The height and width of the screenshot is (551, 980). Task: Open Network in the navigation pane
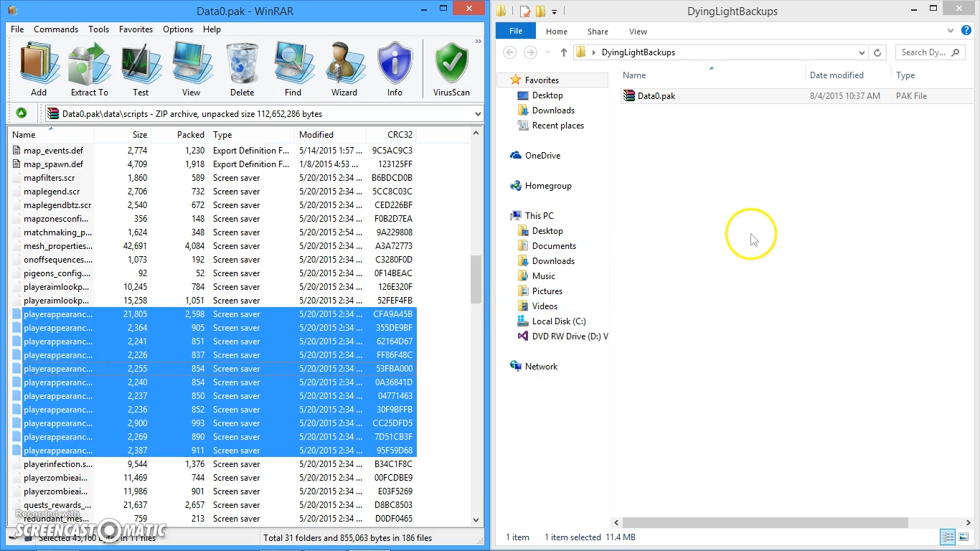[541, 367]
